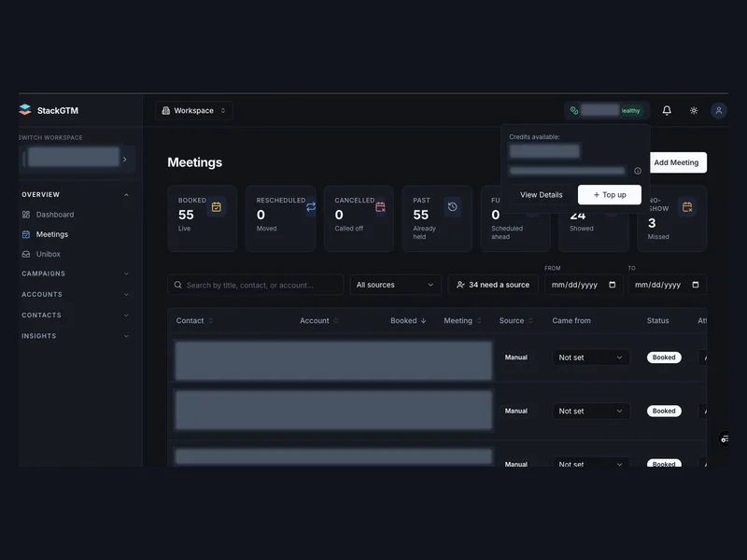Open the floating settings sliders icon
Image resolution: width=747 pixels, height=560 pixels.
[x=724, y=439]
